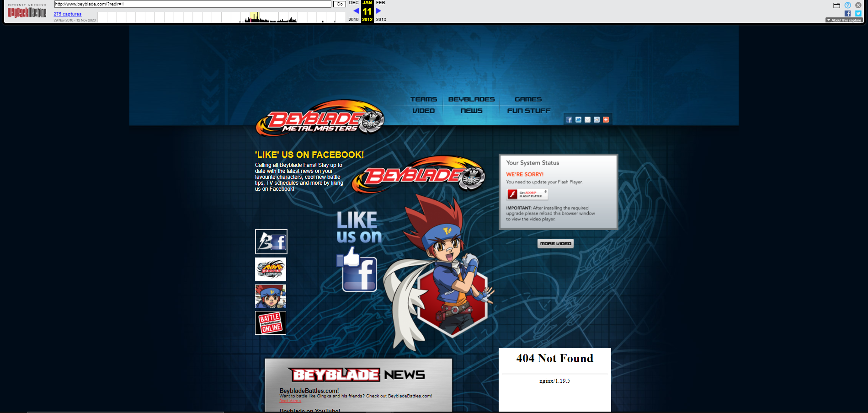This screenshot has width=868, height=413.
Task: Select the Battle Online thumbnail
Action: (x=271, y=323)
